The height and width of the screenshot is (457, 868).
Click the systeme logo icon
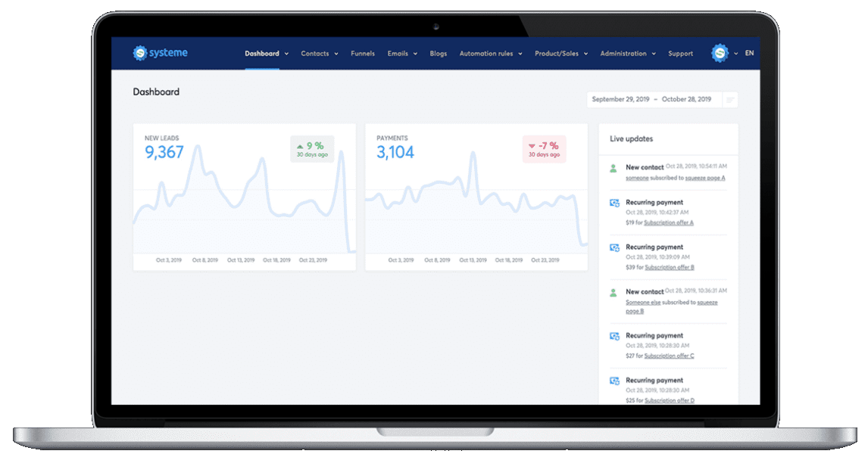click(140, 52)
